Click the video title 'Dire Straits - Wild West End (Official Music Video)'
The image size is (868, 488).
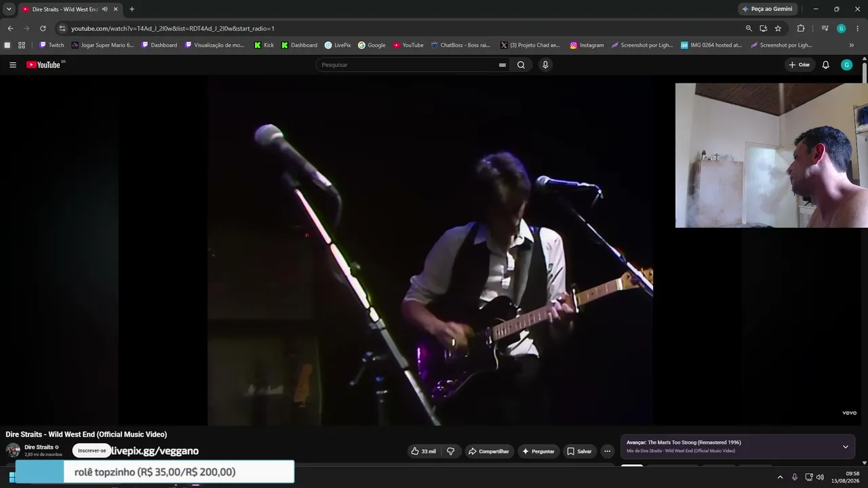[x=86, y=434]
